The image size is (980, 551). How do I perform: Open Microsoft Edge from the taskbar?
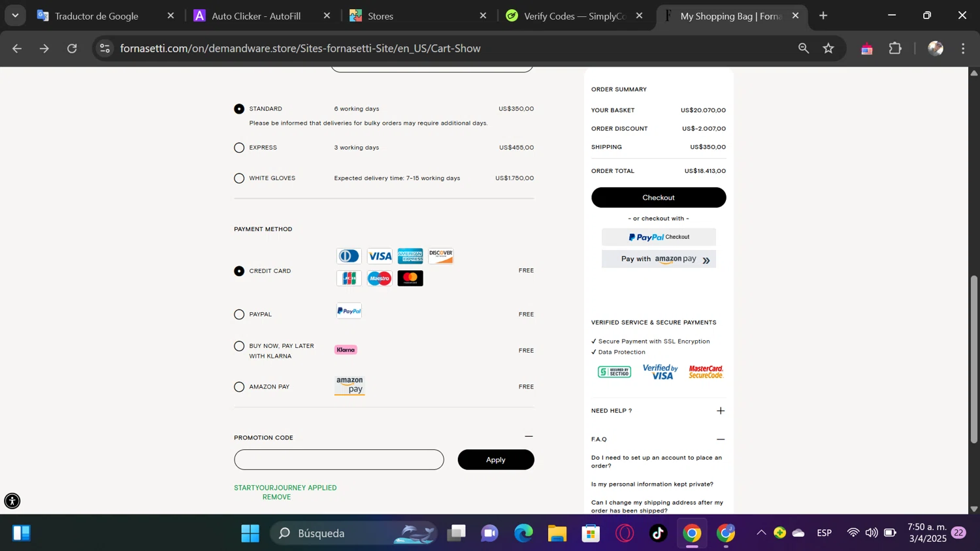[x=523, y=533]
